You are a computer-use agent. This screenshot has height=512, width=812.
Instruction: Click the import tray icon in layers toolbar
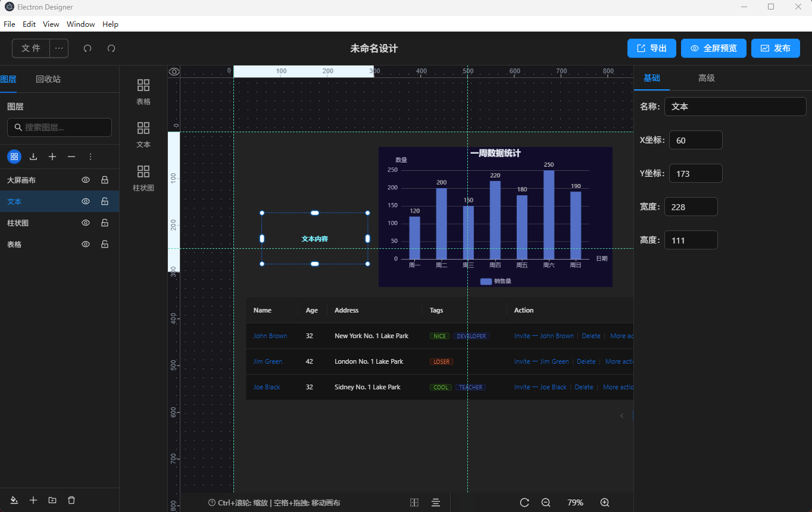(33, 157)
